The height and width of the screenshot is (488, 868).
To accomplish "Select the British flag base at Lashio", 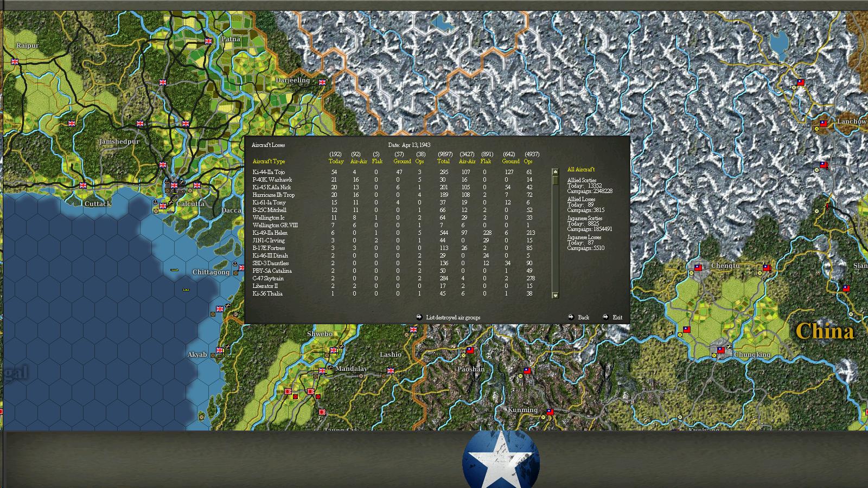I will click(x=390, y=371).
